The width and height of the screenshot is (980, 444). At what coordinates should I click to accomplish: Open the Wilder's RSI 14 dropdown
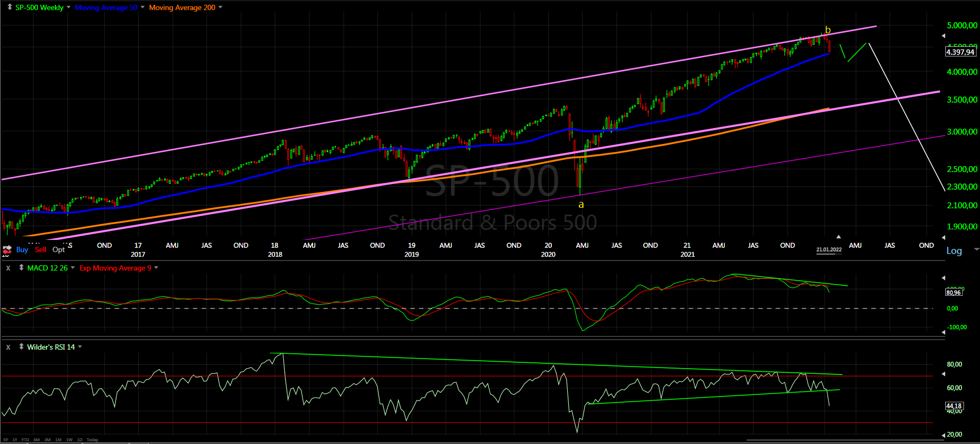click(80, 347)
